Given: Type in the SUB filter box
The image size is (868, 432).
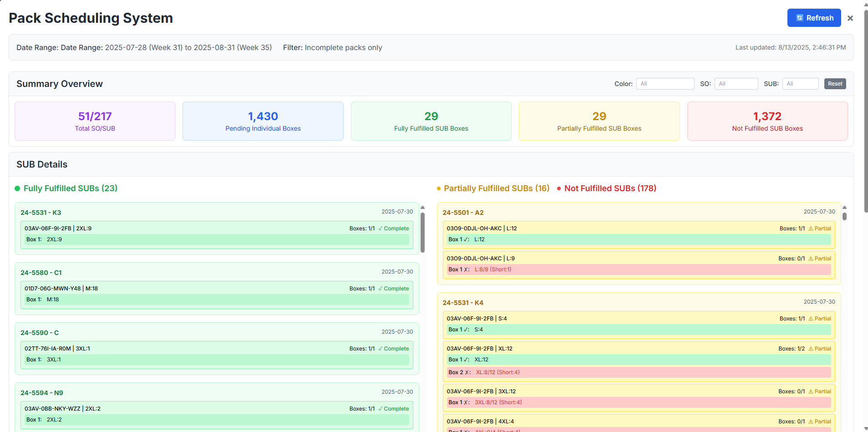Looking at the screenshot, I should [800, 84].
